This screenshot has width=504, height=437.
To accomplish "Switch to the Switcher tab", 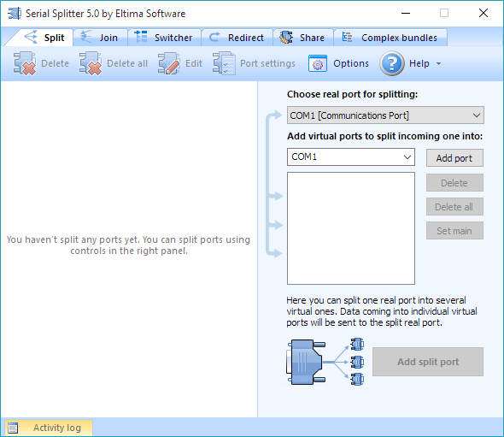I will click(164, 38).
